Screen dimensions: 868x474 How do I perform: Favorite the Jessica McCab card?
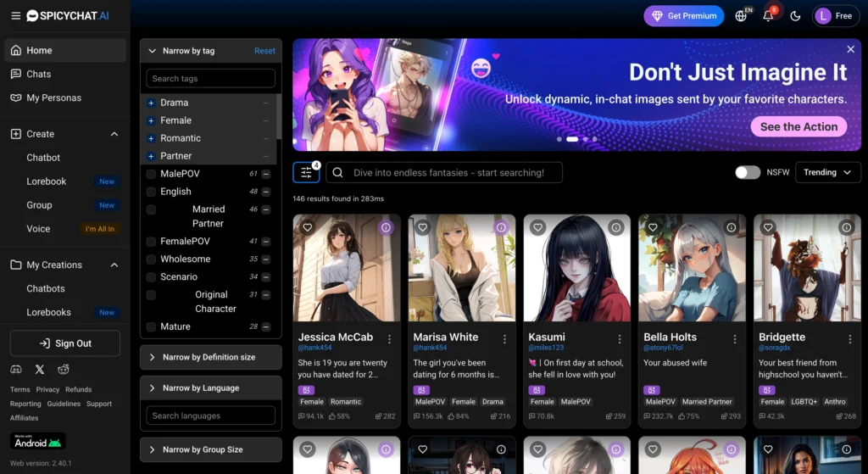[x=307, y=227]
